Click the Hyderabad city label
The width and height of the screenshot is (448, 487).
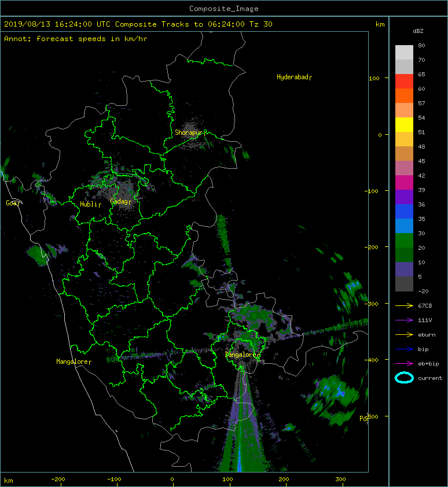tap(294, 77)
